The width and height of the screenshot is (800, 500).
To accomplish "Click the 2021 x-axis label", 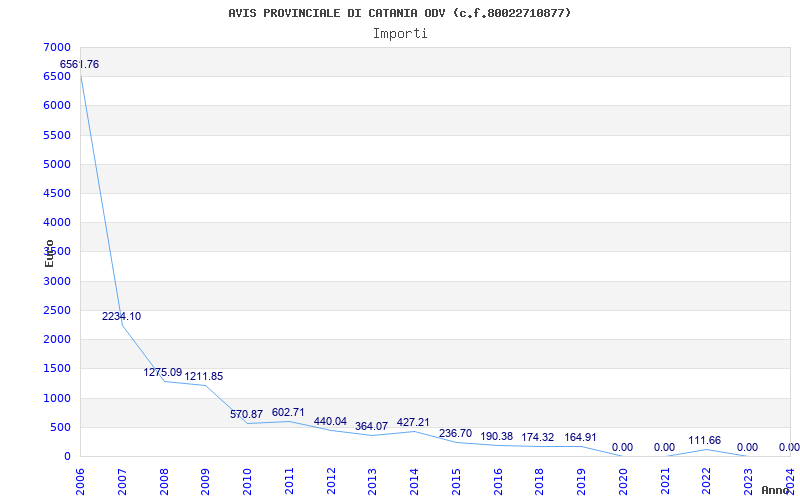I will (664, 482).
